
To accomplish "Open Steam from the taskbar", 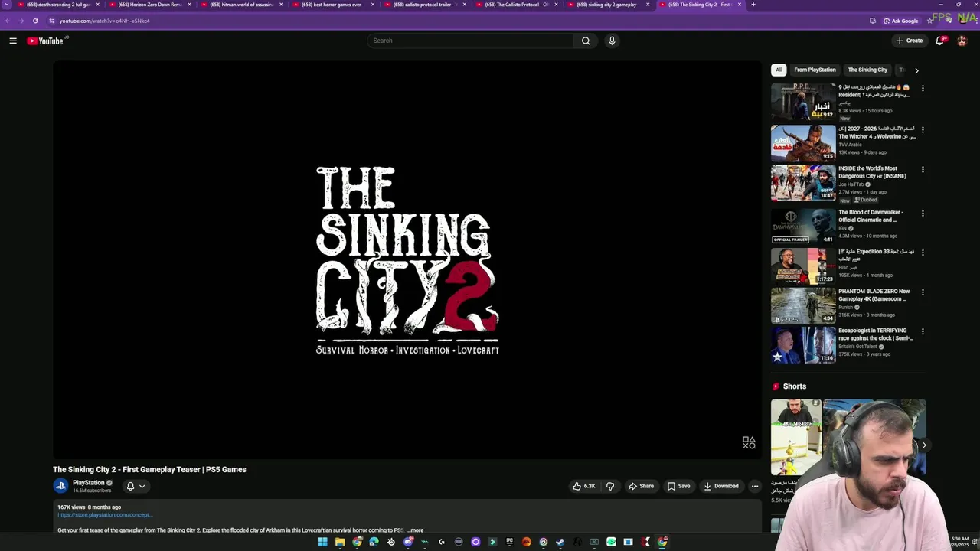I will [560, 542].
